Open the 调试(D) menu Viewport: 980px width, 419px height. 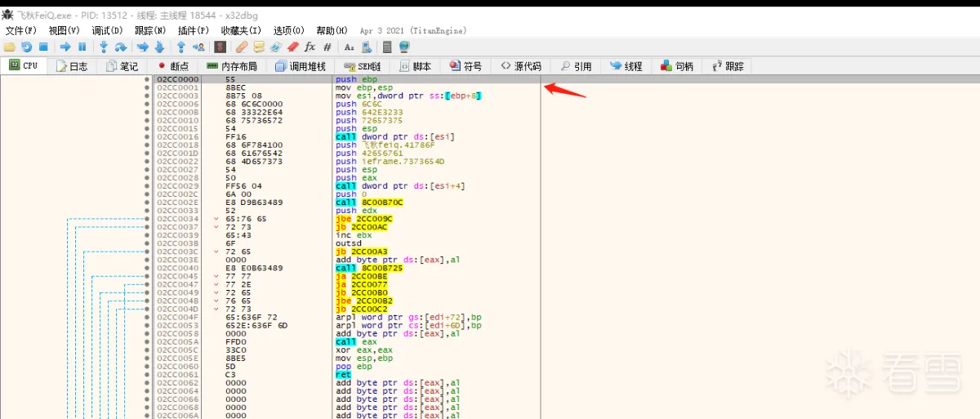pos(108,30)
